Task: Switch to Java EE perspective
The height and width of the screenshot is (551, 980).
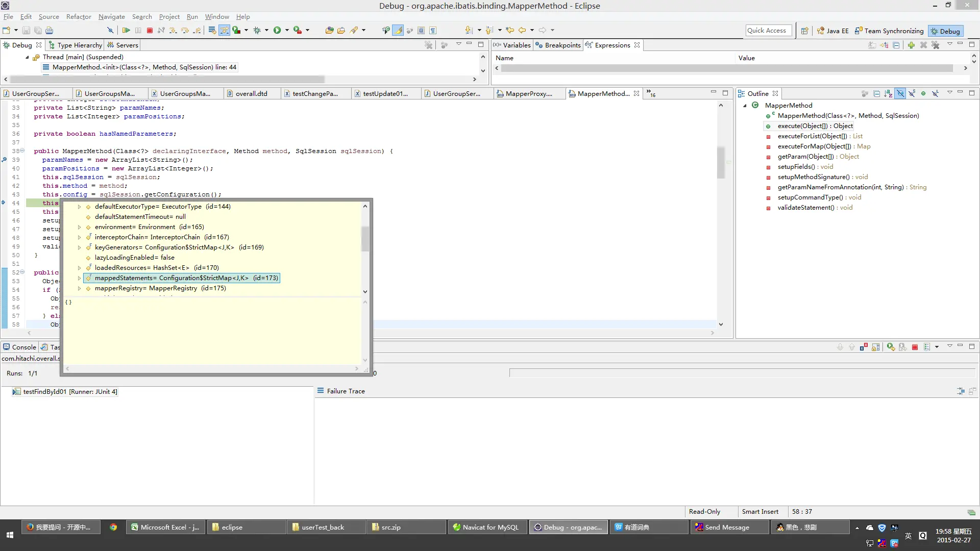Action: click(x=832, y=31)
